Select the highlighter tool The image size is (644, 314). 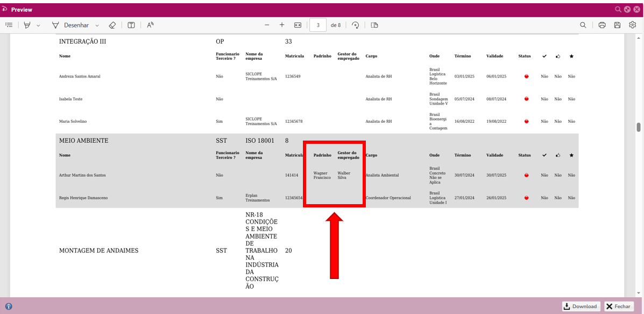tap(27, 25)
